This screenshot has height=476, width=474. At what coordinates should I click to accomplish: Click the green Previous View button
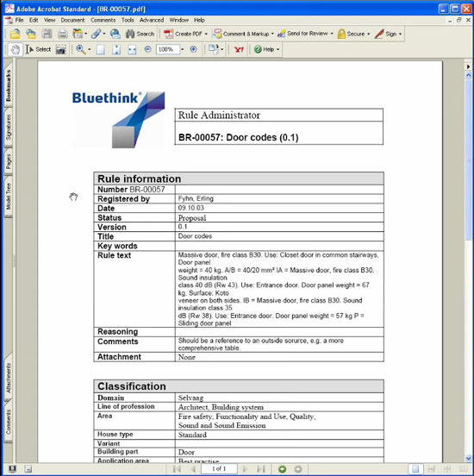(x=282, y=469)
